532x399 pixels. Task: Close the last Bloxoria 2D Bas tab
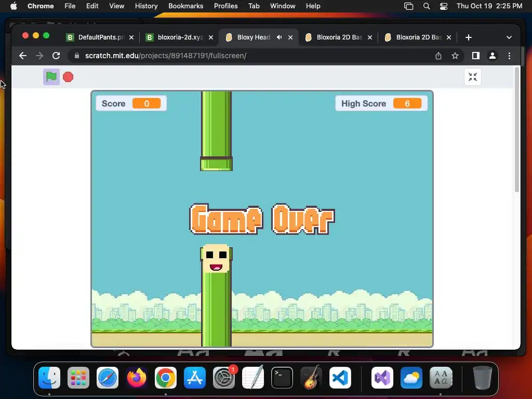(449, 37)
